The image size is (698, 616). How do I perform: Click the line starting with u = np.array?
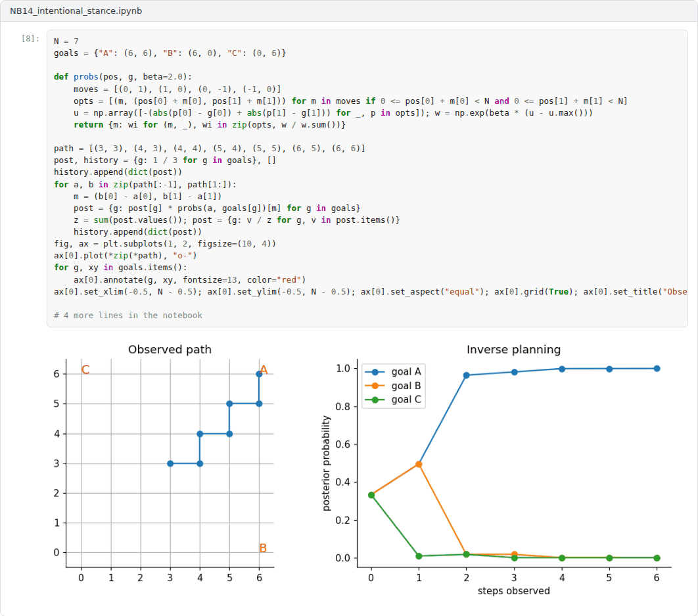(333, 112)
